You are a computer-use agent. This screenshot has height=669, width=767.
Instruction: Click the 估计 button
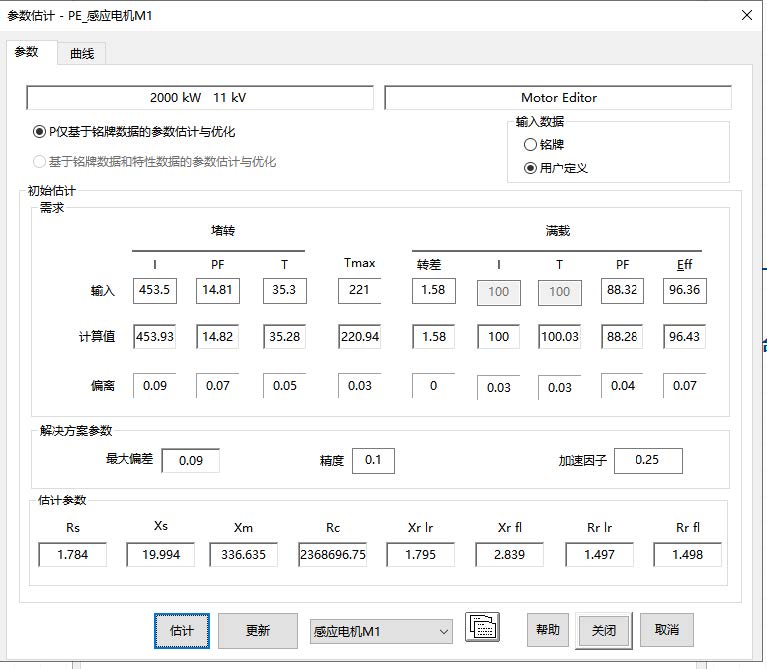pos(182,630)
